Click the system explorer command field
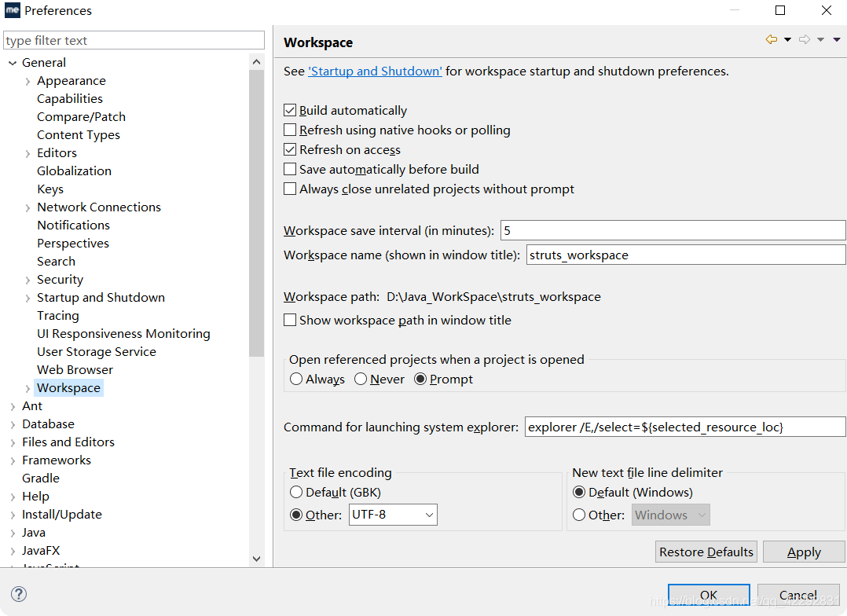Screen dimensions: 847x616 (x=685, y=427)
